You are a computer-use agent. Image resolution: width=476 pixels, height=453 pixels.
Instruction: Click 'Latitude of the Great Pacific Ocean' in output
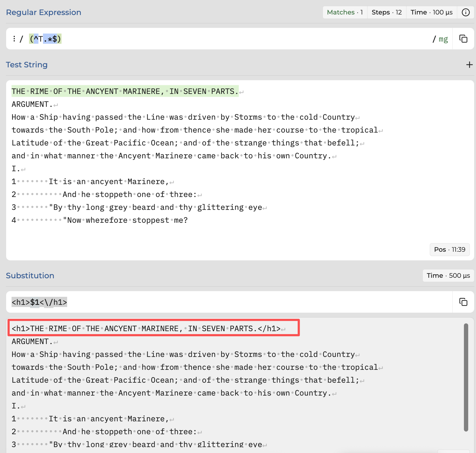(x=186, y=380)
